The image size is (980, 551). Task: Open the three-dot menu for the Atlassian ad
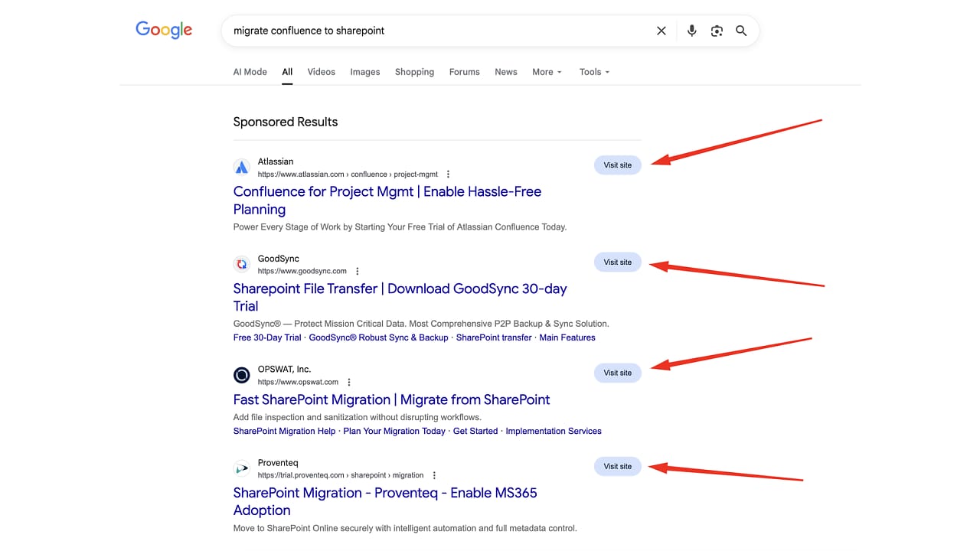[x=449, y=174]
